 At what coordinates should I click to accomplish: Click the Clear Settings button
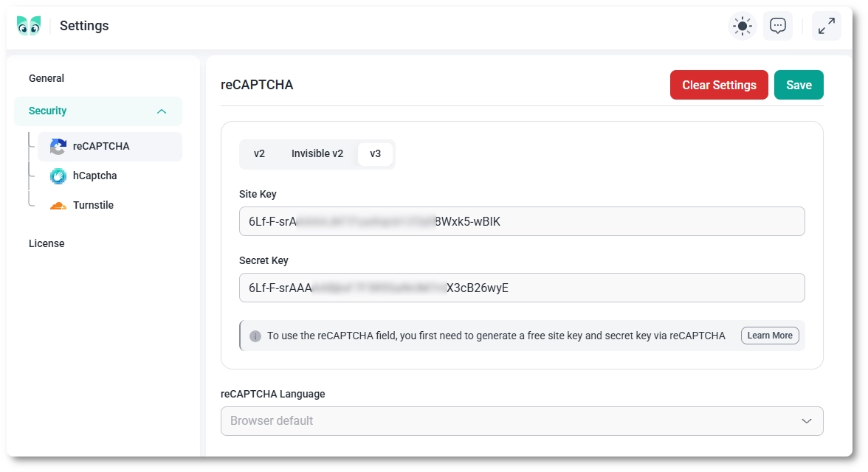tap(719, 85)
